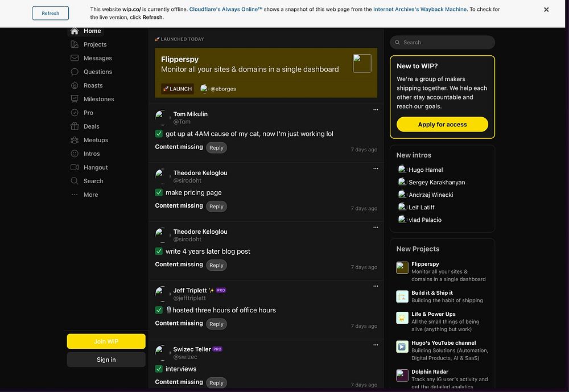This screenshot has height=392, width=569.
Task: Click the Roasts flame icon
Action: (75, 85)
